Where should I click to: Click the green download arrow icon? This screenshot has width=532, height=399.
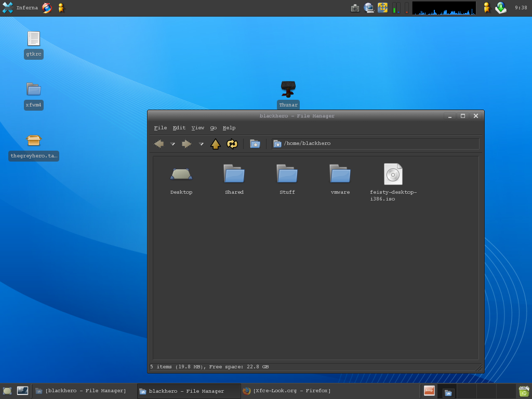[x=501, y=8]
